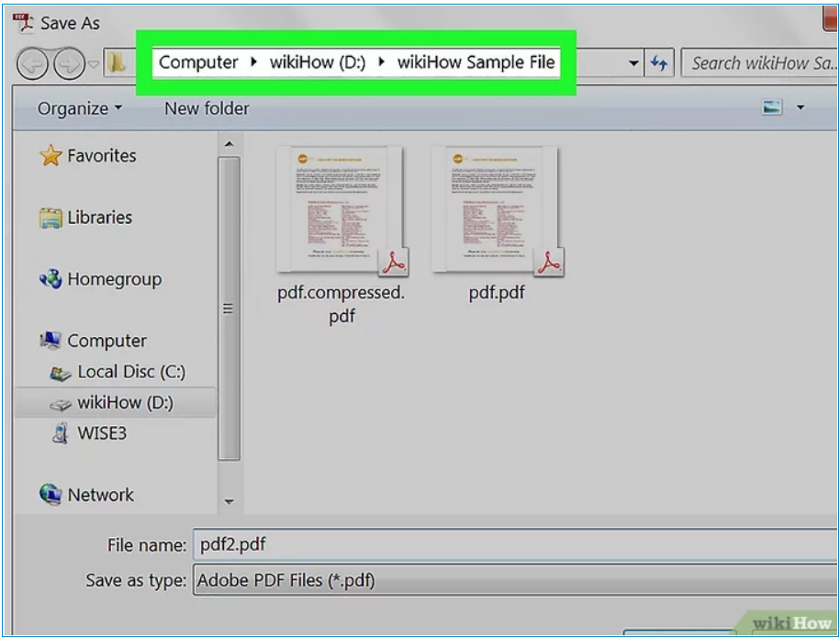Select Computer in the address path
Image resolution: width=840 pixels, height=639 pixels.
point(198,62)
